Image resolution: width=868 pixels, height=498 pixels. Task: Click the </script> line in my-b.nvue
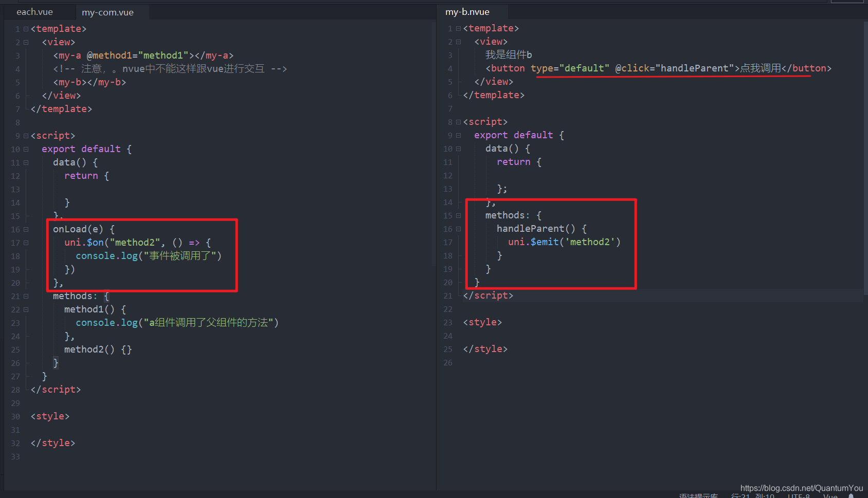(488, 296)
